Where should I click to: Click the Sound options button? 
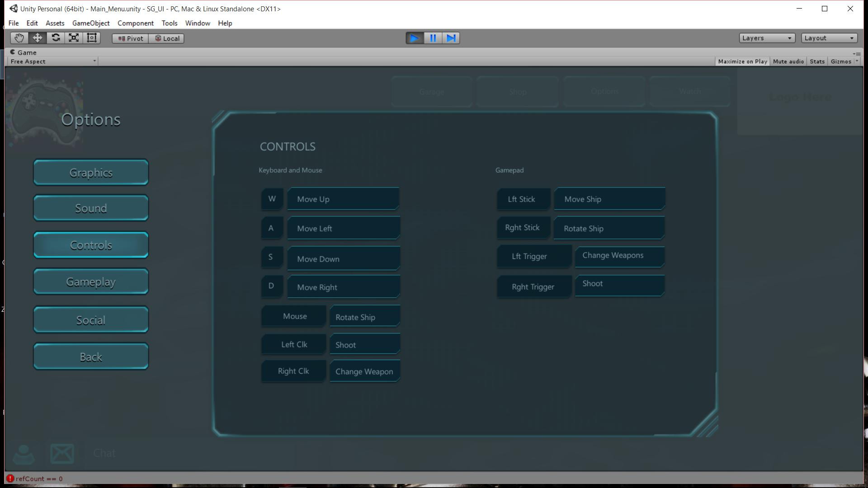(91, 208)
